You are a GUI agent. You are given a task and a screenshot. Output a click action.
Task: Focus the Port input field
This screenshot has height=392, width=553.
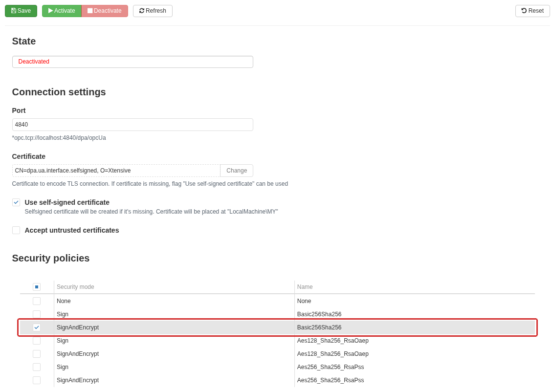coord(133,125)
